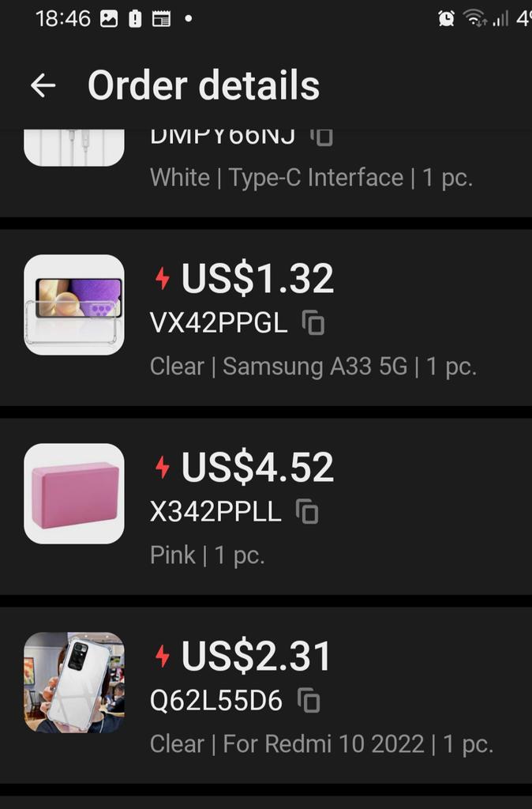Open the Samsung A33 clear case thumbnail
The height and width of the screenshot is (809, 532).
click(x=74, y=305)
